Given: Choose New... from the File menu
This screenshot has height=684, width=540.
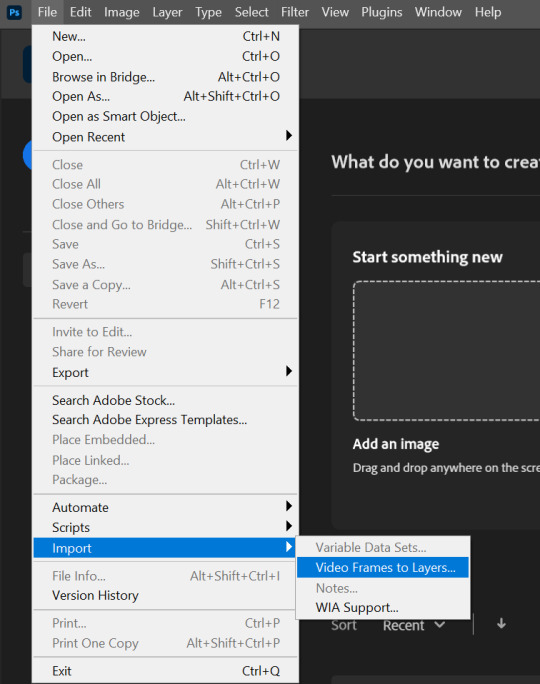Looking at the screenshot, I should pyautogui.click(x=165, y=36).
